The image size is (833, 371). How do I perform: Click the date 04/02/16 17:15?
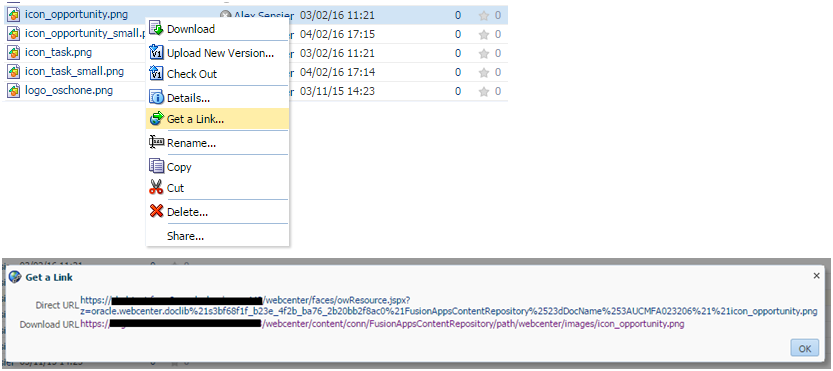click(337, 35)
